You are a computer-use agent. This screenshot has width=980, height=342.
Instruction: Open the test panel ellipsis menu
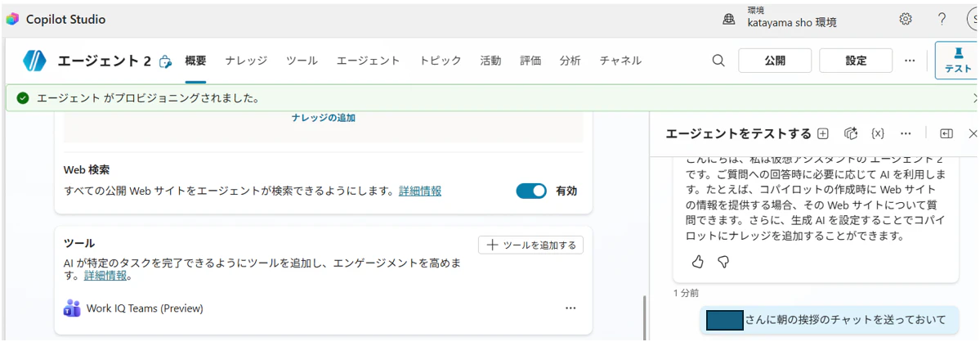(906, 133)
